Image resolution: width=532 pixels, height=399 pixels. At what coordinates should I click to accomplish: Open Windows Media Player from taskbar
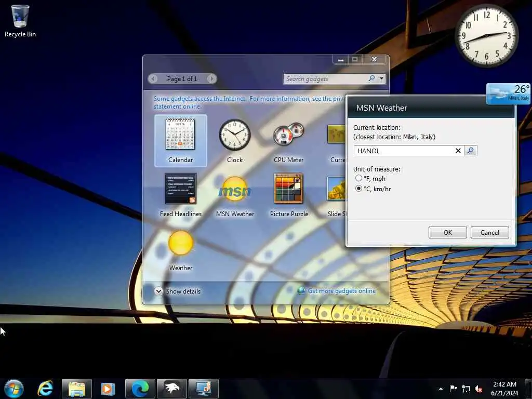(x=108, y=389)
